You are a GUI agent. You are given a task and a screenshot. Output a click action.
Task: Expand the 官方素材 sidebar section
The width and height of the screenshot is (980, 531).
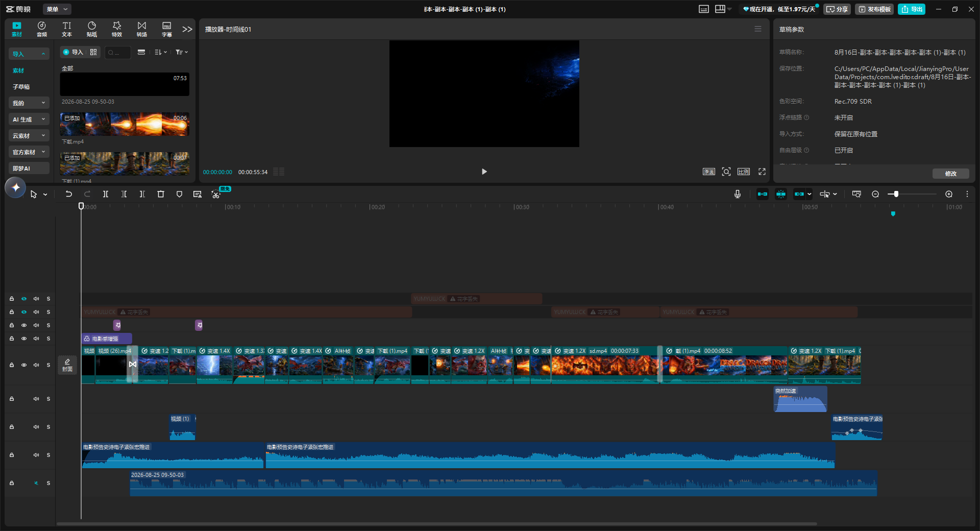click(x=29, y=152)
